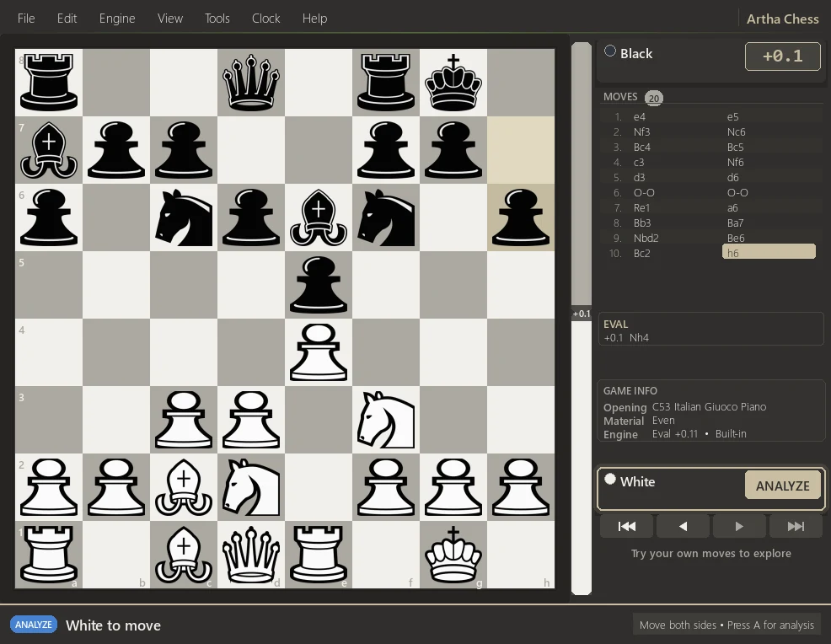Click the Black player indicator circle
This screenshot has height=644, width=831.
point(610,51)
